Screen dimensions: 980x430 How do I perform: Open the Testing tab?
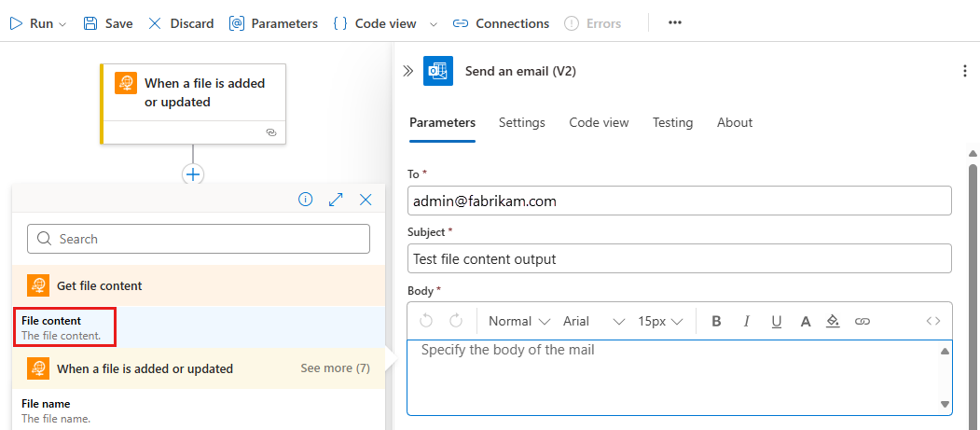pos(672,122)
